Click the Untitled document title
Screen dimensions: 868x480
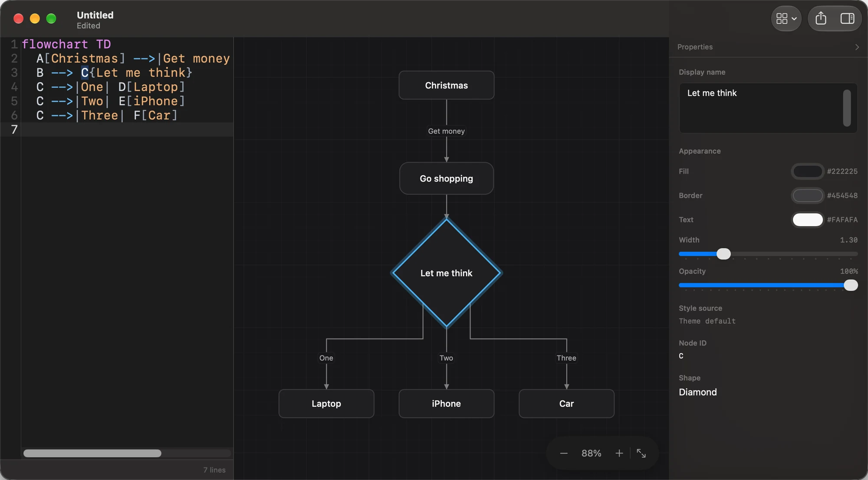tap(95, 15)
